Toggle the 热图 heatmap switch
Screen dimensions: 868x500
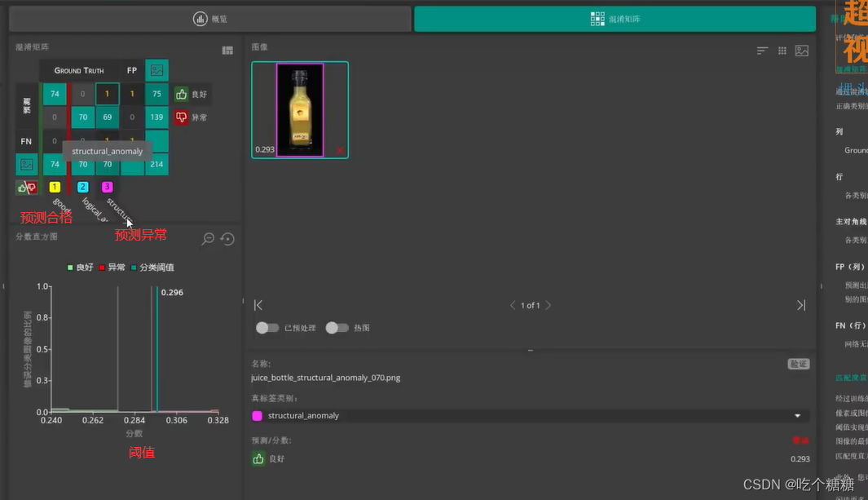tap(337, 328)
